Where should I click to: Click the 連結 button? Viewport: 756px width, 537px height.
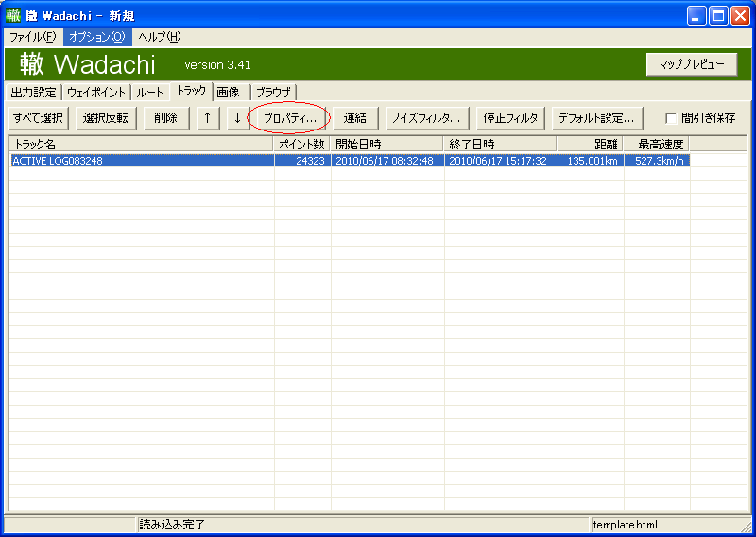[x=355, y=118]
